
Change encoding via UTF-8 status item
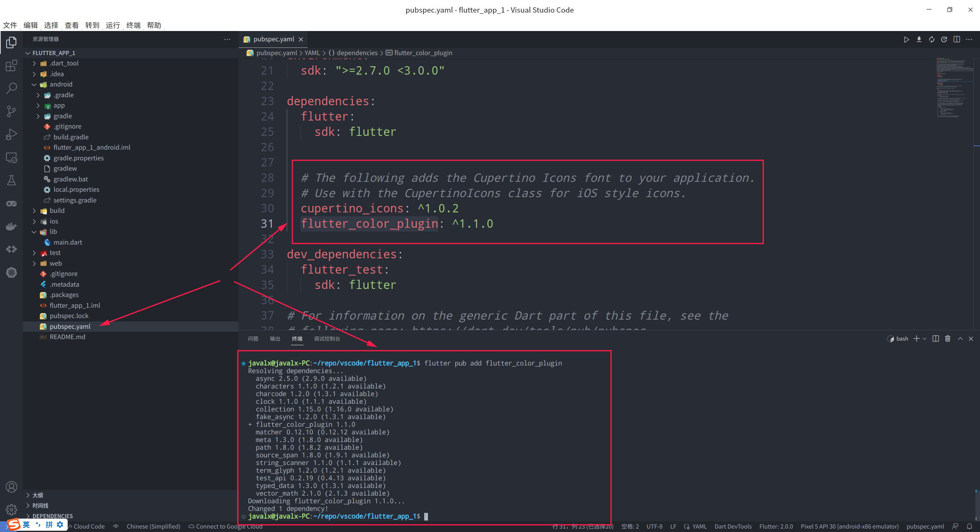[654, 527]
